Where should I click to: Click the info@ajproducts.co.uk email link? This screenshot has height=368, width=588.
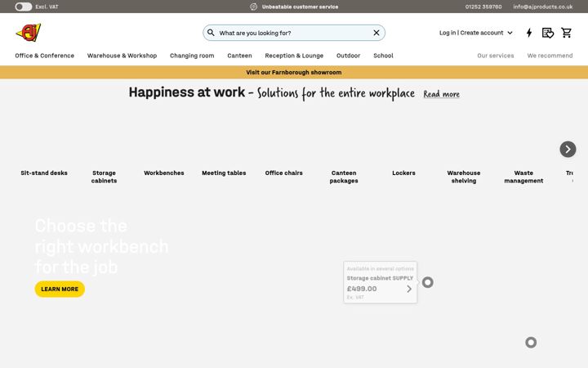click(542, 7)
